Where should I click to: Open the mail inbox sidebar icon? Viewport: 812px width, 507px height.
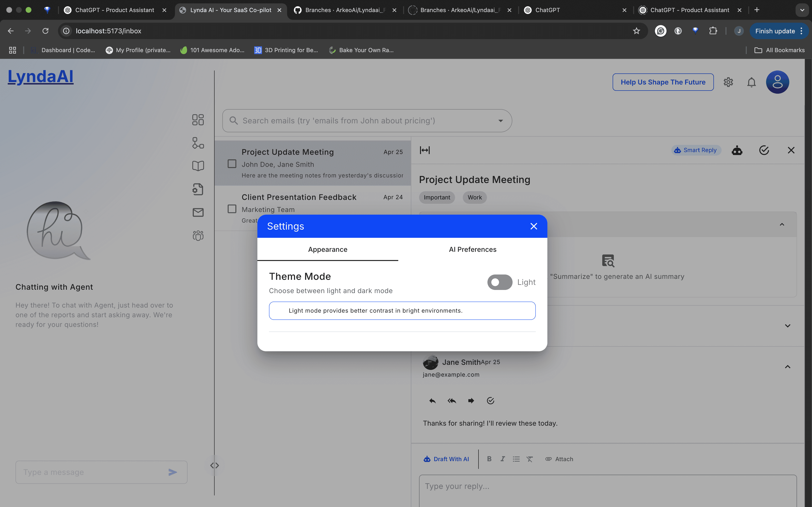[x=198, y=212]
